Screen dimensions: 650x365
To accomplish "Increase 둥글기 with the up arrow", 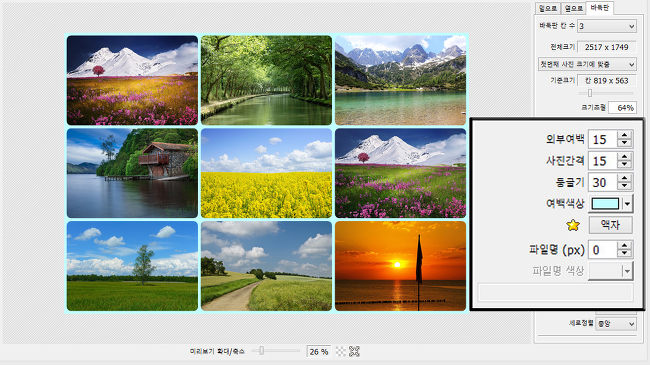I will 624,178.
